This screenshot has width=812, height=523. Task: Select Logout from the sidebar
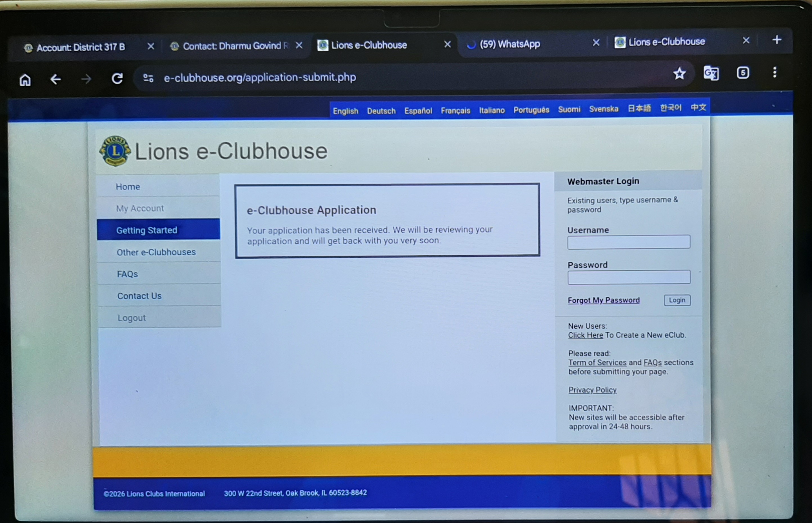click(132, 317)
